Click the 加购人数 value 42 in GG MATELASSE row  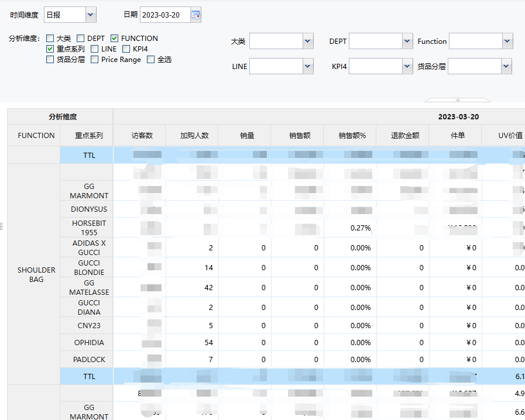point(208,288)
